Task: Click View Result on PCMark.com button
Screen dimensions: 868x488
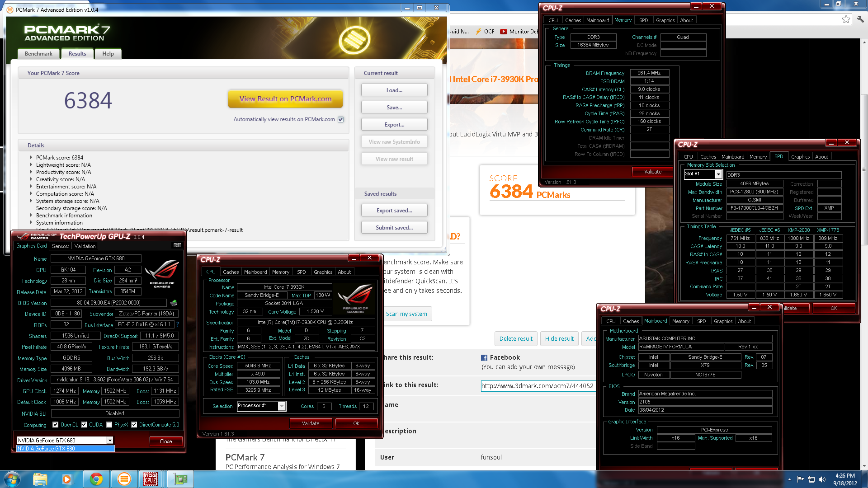Action: [x=285, y=99]
